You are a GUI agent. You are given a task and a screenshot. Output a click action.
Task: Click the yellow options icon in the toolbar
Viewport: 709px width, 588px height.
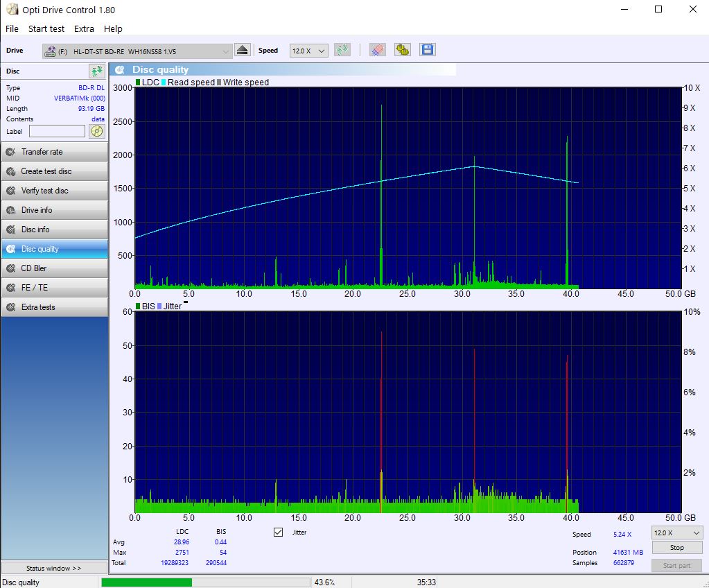pos(403,50)
